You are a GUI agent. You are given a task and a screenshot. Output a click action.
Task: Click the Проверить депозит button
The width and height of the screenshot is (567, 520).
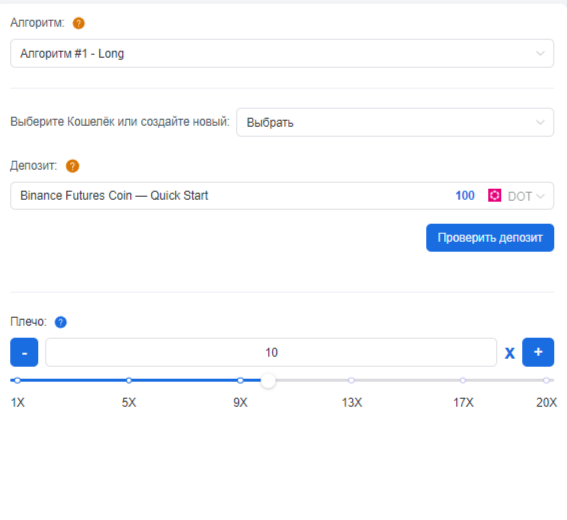click(490, 238)
